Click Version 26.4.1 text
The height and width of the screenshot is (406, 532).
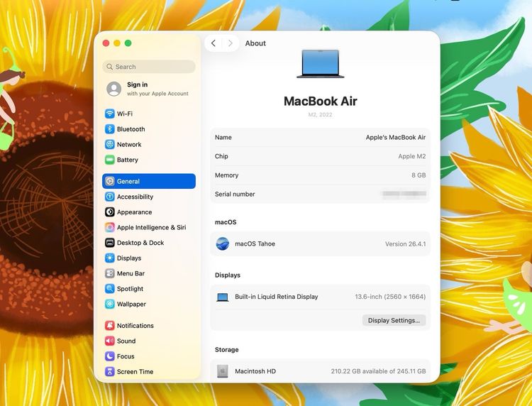click(406, 243)
